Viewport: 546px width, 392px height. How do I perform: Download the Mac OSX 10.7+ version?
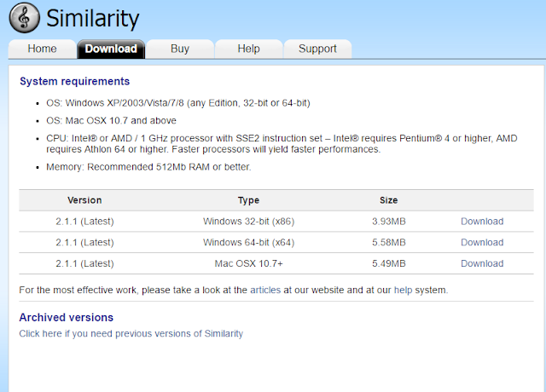click(482, 263)
